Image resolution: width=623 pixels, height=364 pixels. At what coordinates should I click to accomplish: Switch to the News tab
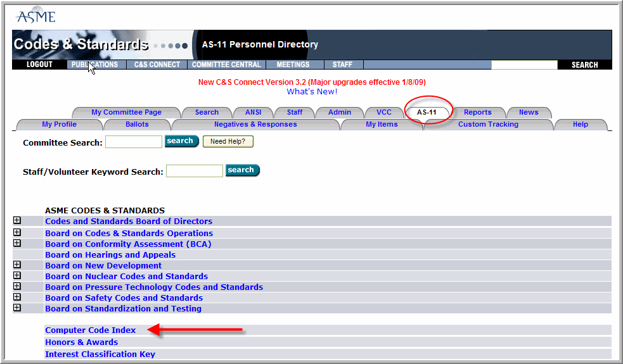tap(529, 112)
